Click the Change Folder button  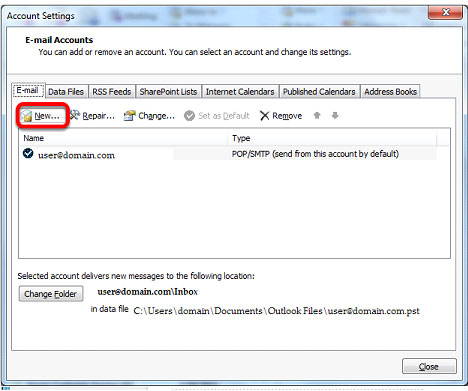(51, 294)
